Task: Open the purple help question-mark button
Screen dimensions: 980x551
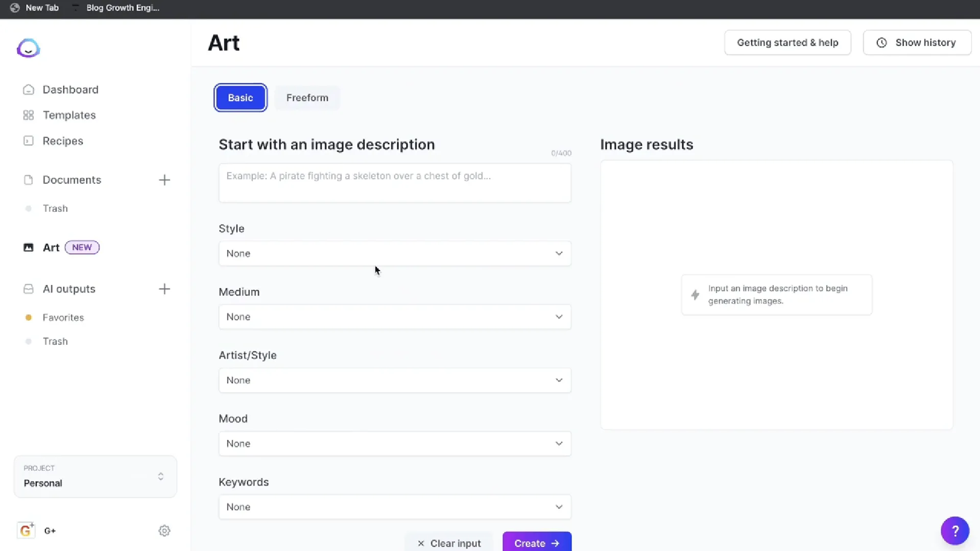Action: [955, 531]
